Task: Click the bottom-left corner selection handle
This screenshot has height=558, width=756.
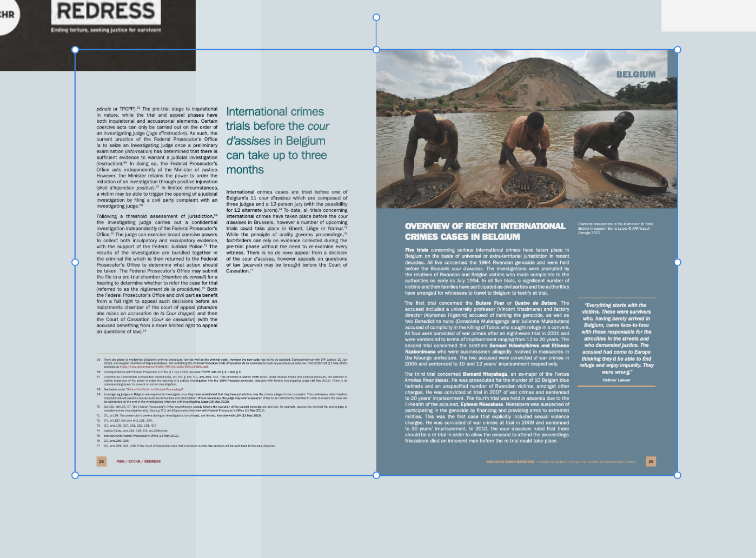Action: click(x=75, y=475)
